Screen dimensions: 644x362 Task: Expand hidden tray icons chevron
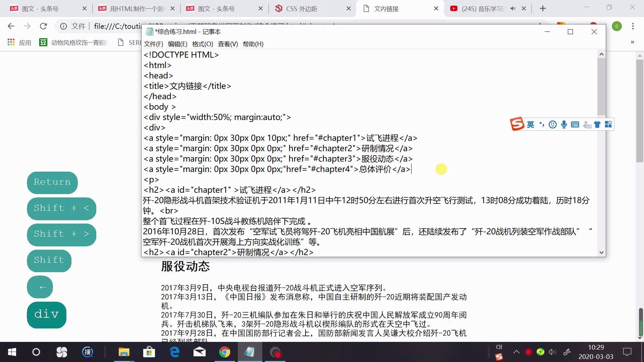click(517, 352)
